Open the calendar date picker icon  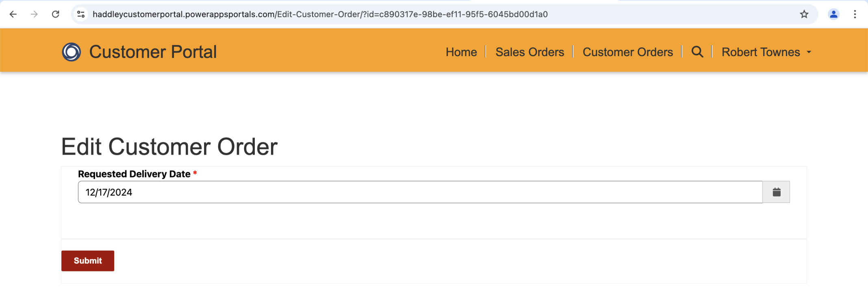click(776, 192)
